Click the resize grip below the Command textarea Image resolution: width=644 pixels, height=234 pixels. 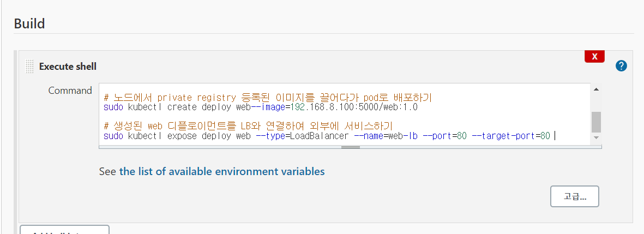pyautogui.click(x=350, y=147)
